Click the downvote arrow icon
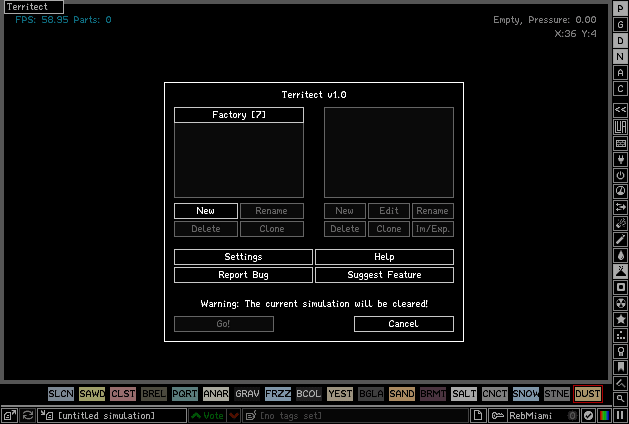The height and width of the screenshot is (424, 629). (x=234, y=416)
